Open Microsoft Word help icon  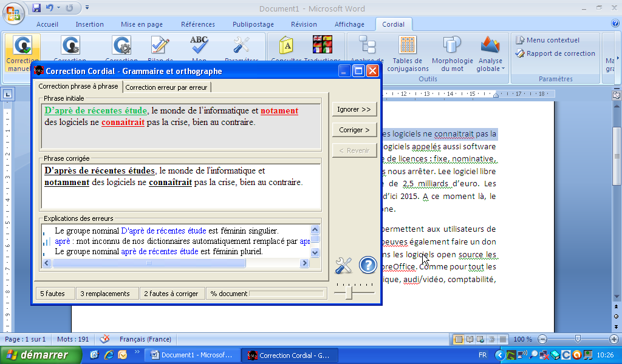(x=615, y=24)
